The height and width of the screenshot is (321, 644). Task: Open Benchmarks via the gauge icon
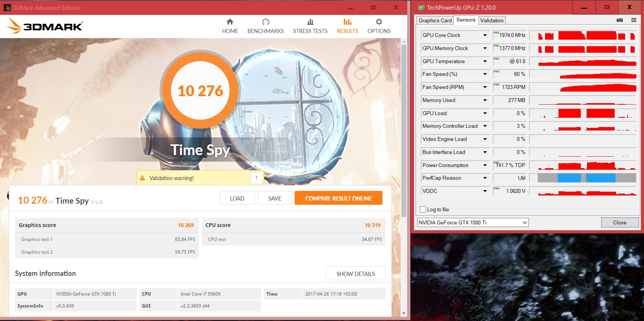(266, 22)
